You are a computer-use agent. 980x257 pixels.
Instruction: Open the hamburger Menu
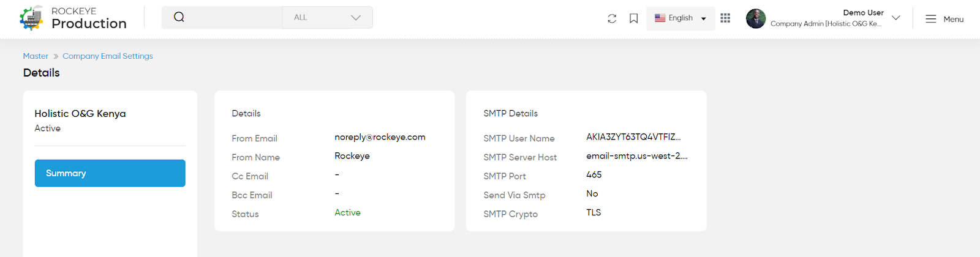tap(944, 19)
